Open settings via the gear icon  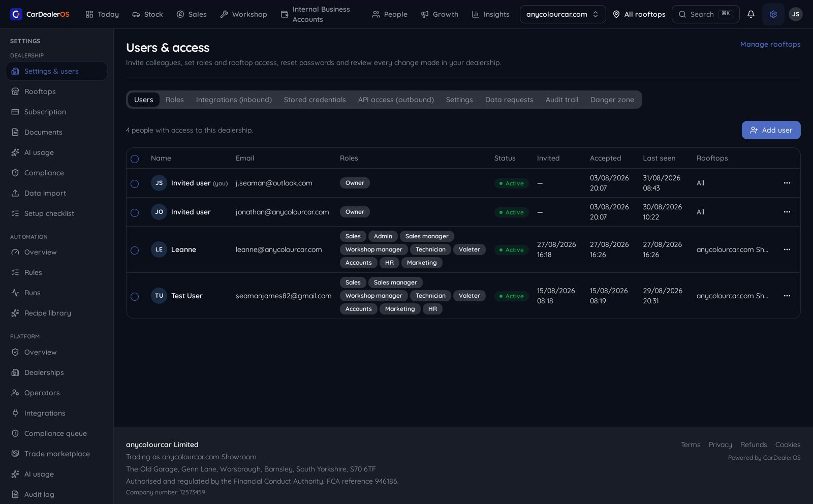(773, 14)
